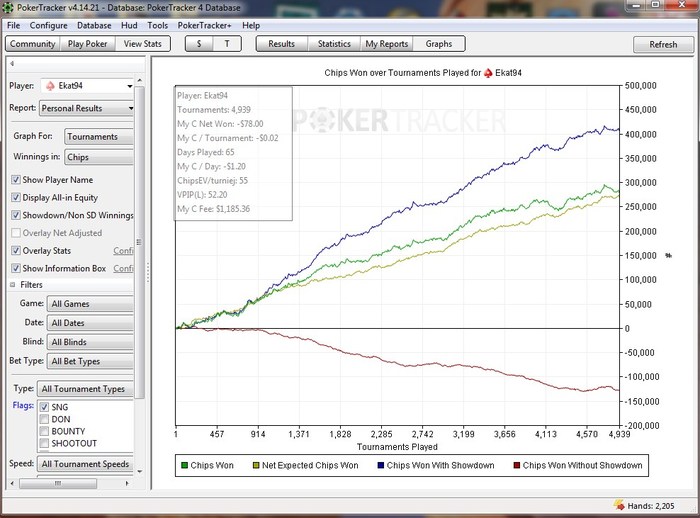The image size is (700, 518).
Task: Click the Tournaments: 4,939 info box line
Action: pos(214,110)
